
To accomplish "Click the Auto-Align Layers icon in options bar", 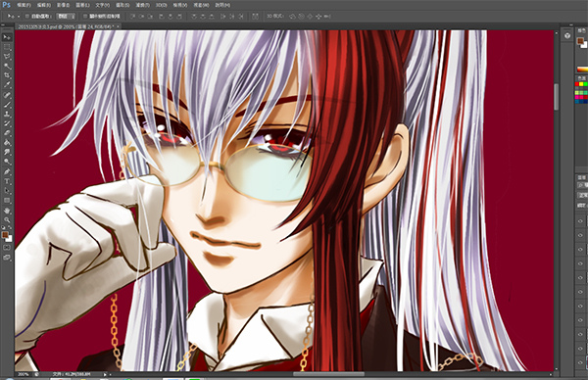I will tap(255, 16).
